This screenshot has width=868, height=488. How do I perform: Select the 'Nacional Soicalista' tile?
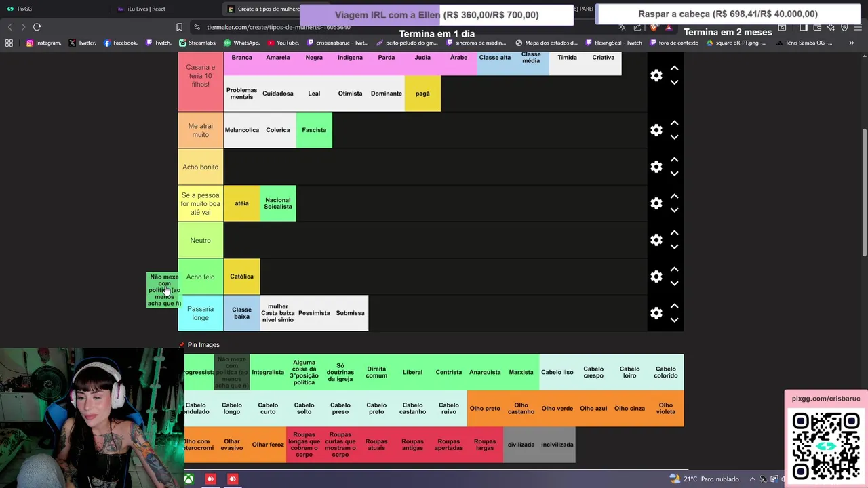coord(278,203)
